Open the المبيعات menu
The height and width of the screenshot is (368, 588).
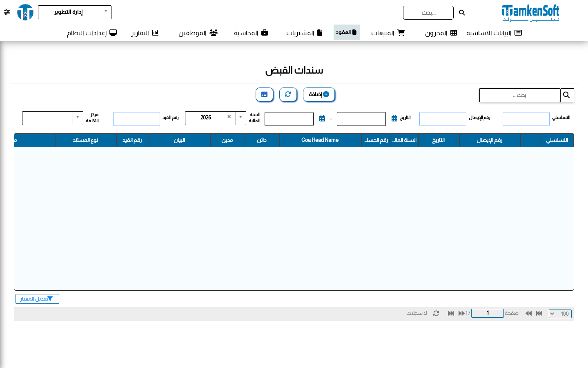388,33
